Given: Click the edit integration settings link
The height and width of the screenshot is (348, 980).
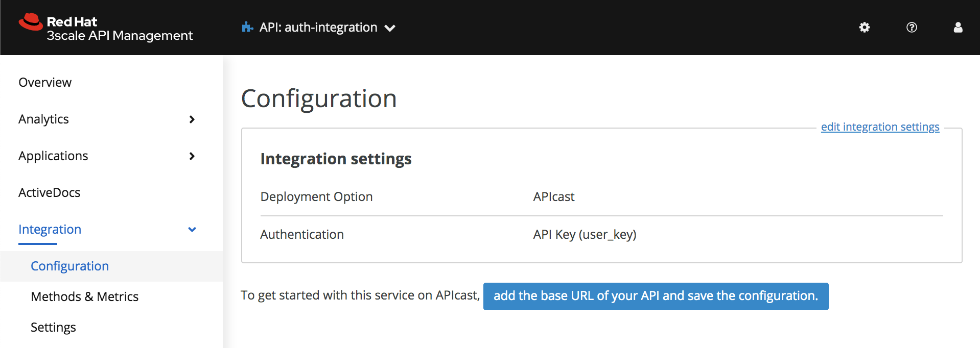Looking at the screenshot, I should click(x=880, y=127).
